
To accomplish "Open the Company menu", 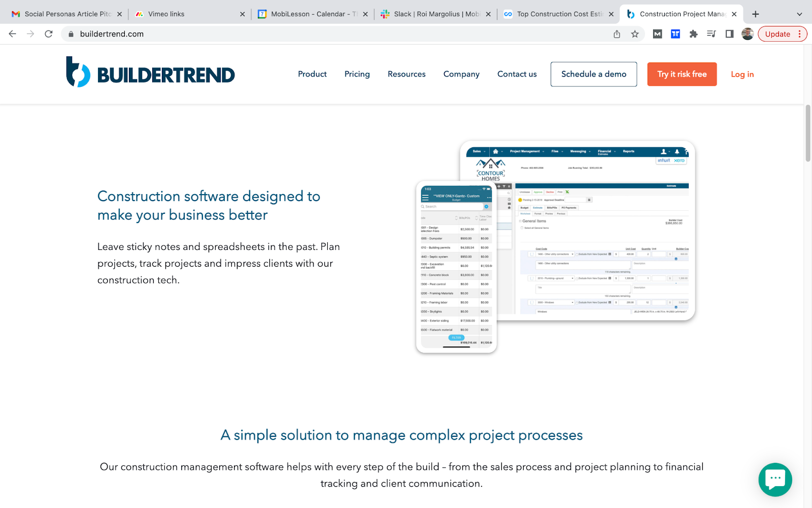I will pos(461,74).
